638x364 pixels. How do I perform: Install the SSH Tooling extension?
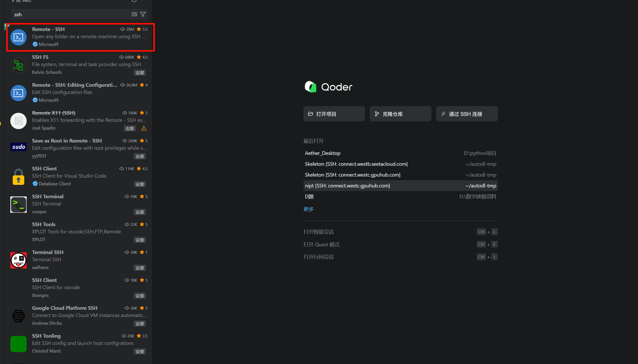[140, 352]
